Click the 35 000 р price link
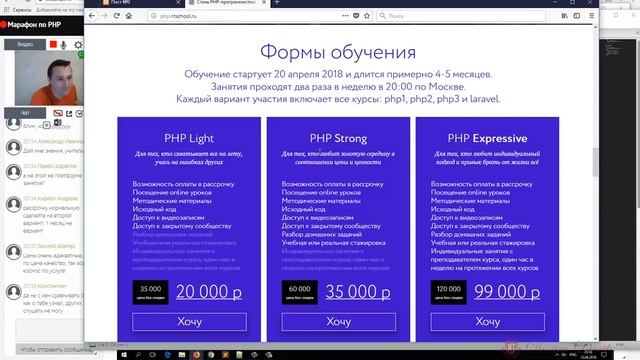 (x=358, y=291)
